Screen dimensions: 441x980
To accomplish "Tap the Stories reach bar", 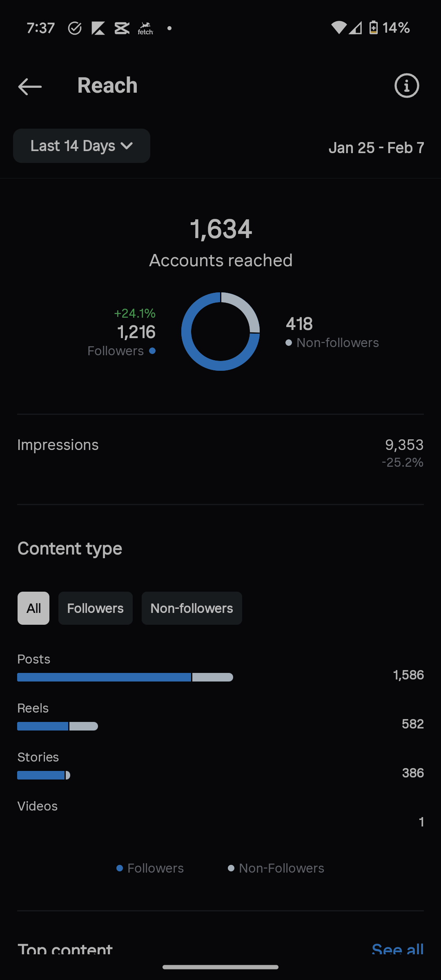I will (44, 775).
